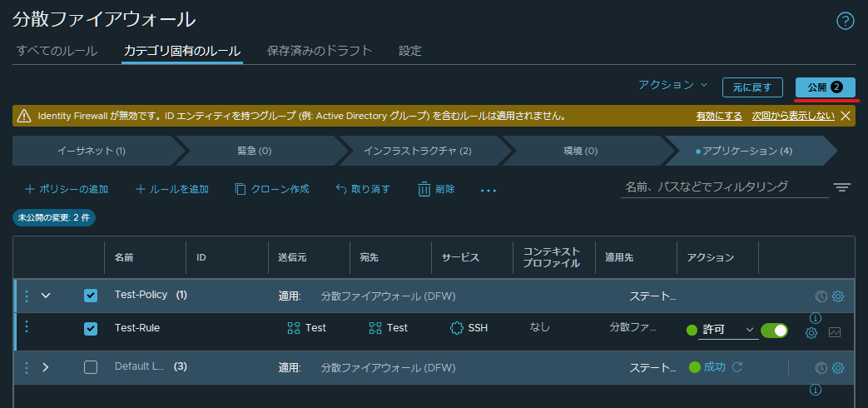Click the 送信元 column header
This screenshot has height=408, width=868.
click(x=292, y=257)
